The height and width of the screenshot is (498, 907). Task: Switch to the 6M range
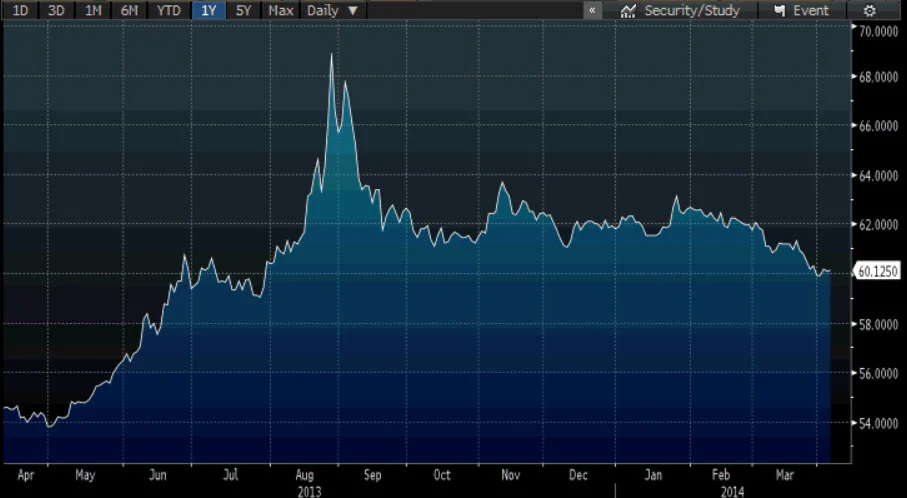[130, 10]
